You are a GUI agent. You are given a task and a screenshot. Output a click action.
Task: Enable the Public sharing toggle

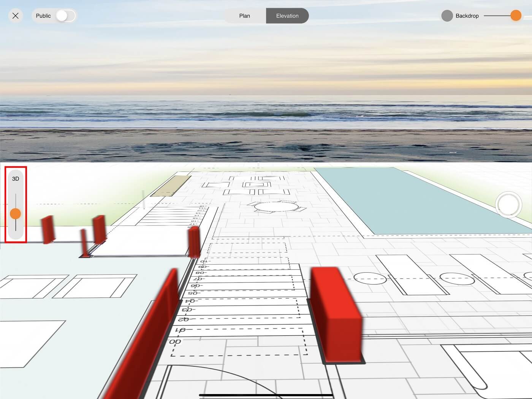pos(65,16)
